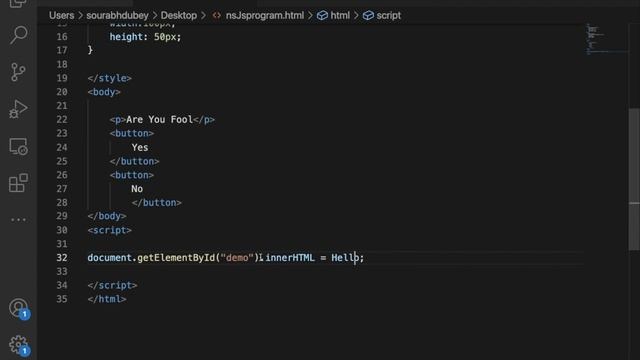Open the Source Control view
Image resolution: width=640 pixels, height=360 pixels.
point(18,72)
